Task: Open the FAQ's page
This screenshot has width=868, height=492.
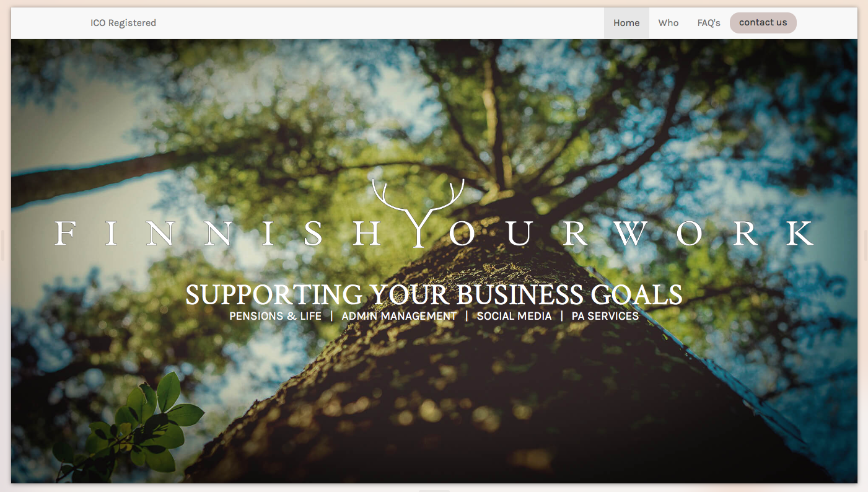Action: [709, 23]
